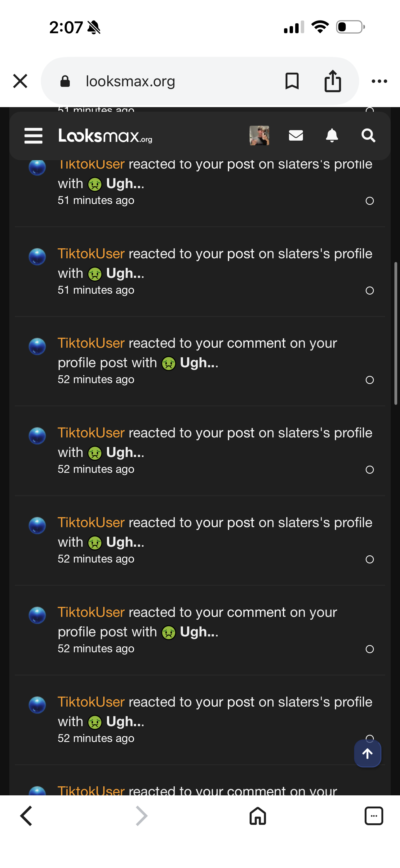Open the envelope messages inbox icon

point(296,135)
